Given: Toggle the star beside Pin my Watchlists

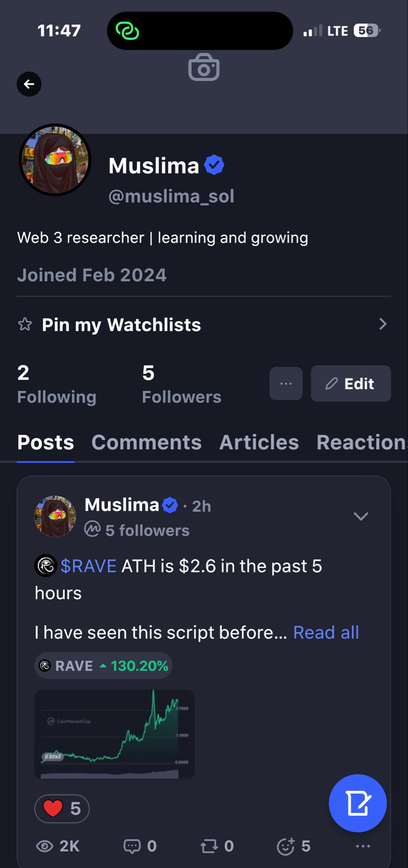Looking at the screenshot, I should point(25,325).
